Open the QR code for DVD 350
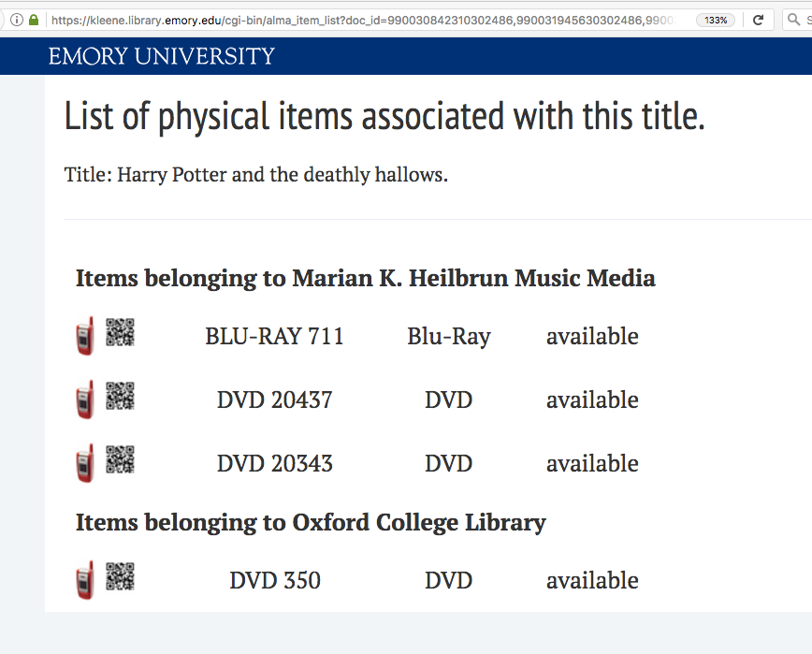 pos(120,576)
